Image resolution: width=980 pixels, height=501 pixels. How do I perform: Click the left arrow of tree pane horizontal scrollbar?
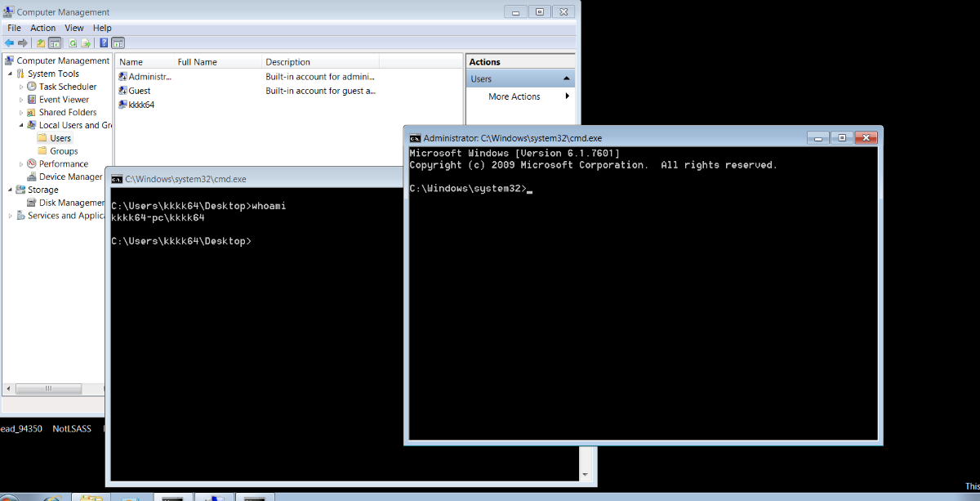tap(8, 388)
